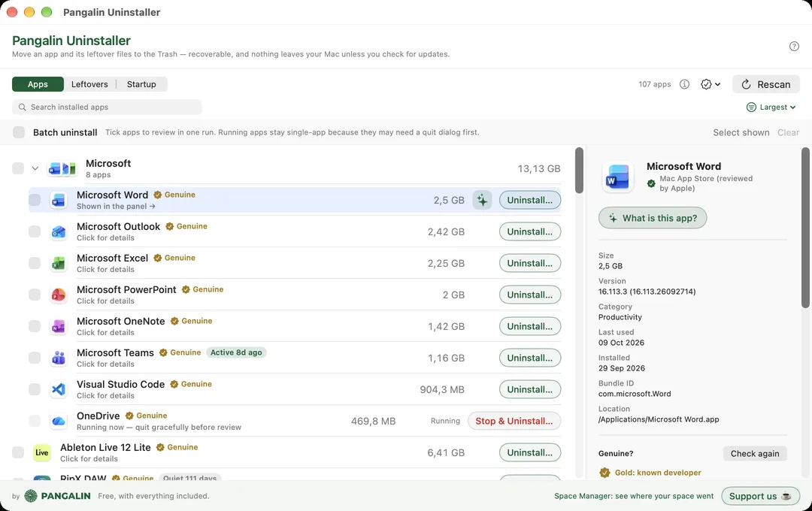Click the Genuine badge next to OneDrive
This screenshot has height=511, width=812.
point(146,416)
